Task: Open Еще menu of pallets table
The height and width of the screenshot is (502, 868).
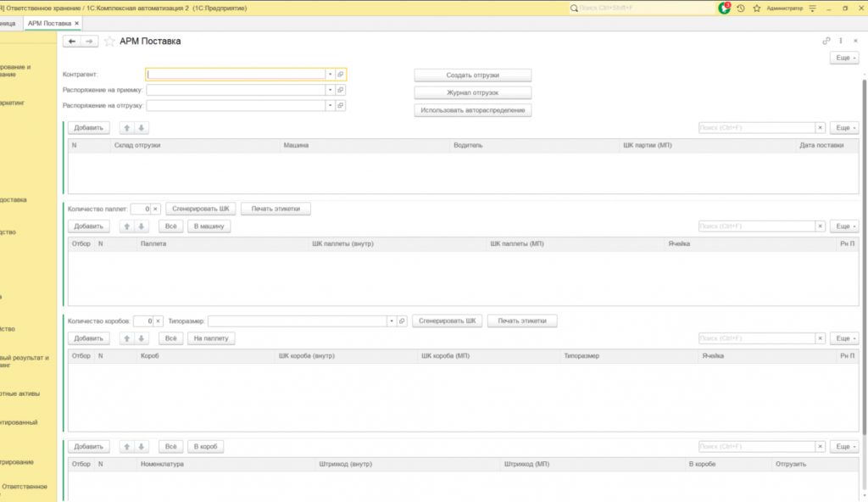Action: pos(845,226)
